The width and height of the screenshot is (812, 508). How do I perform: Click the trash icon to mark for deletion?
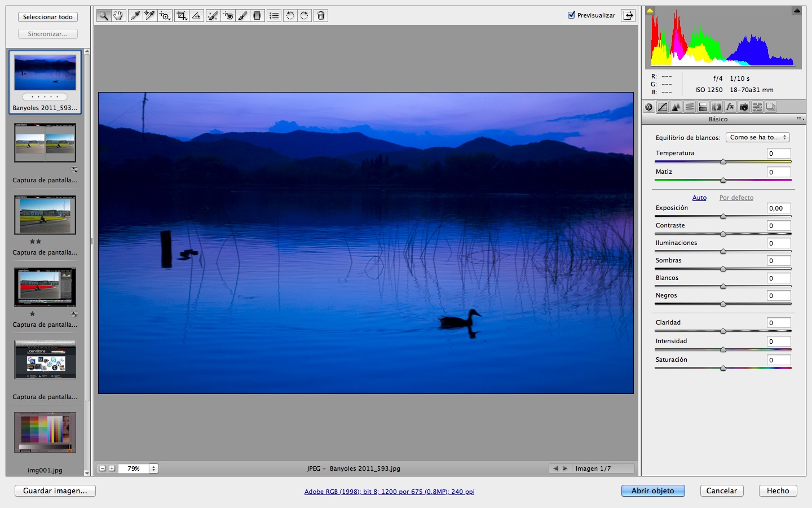[321, 16]
